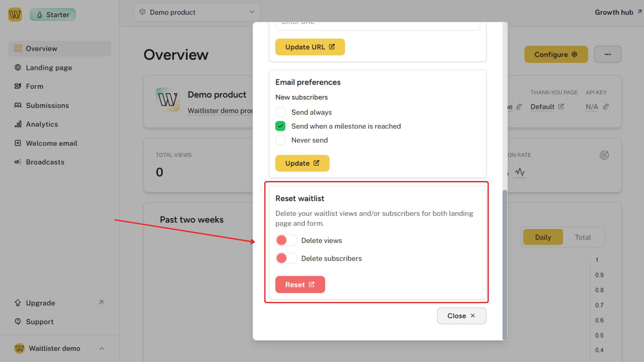
Task: Click the link icon beside N/A API key
Action: (x=605, y=107)
